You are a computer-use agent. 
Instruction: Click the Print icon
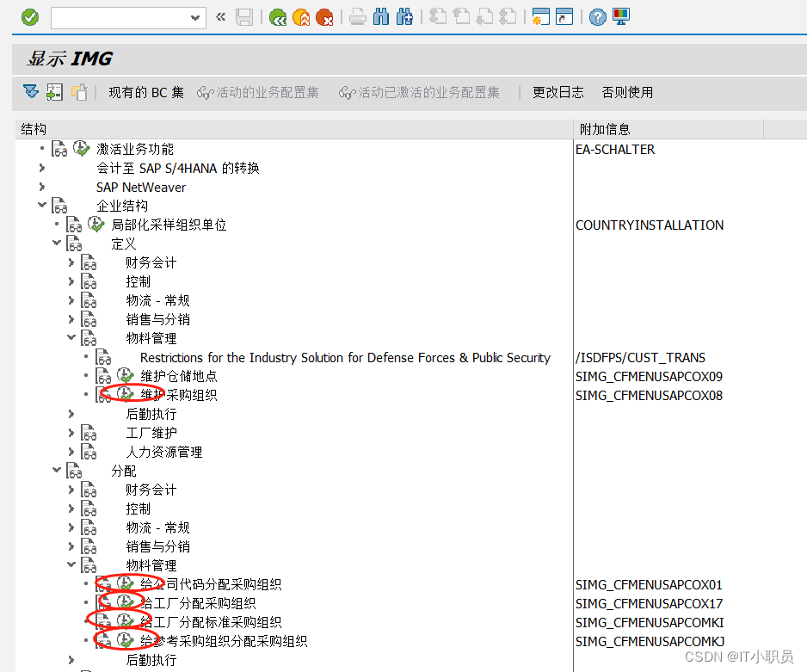pyautogui.click(x=358, y=17)
